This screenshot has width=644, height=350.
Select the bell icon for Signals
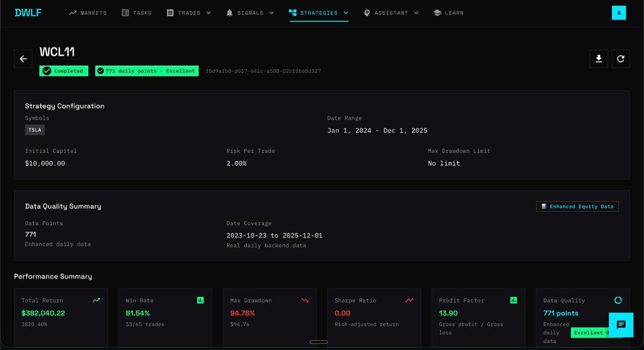pyautogui.click(x=230, y=13)
